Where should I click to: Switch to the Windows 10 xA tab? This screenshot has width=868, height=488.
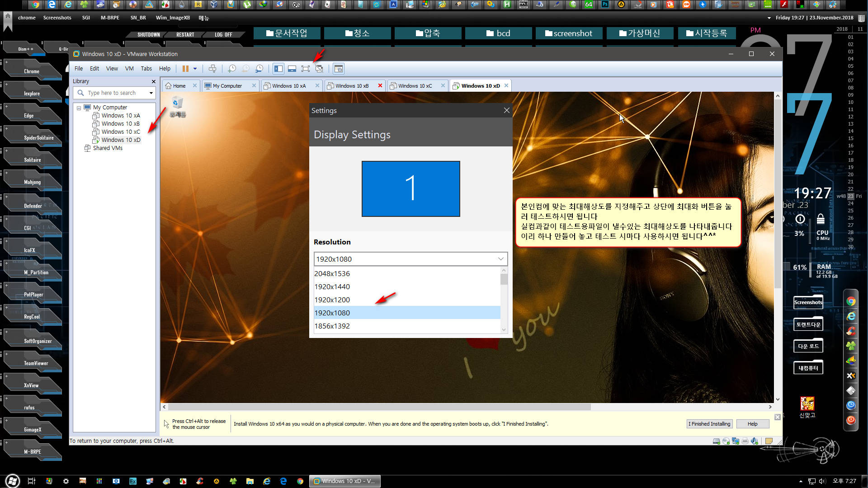pyautogui.click(x=289, y=86)
